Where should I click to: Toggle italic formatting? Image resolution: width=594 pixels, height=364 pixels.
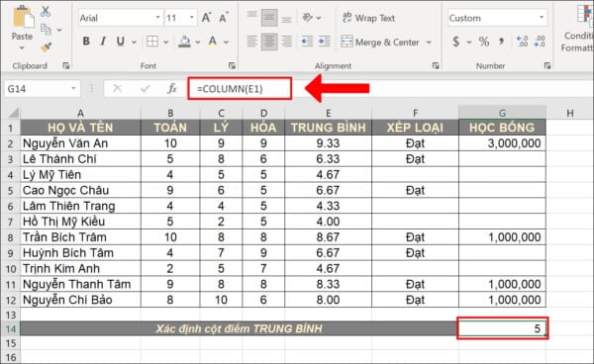103,42
